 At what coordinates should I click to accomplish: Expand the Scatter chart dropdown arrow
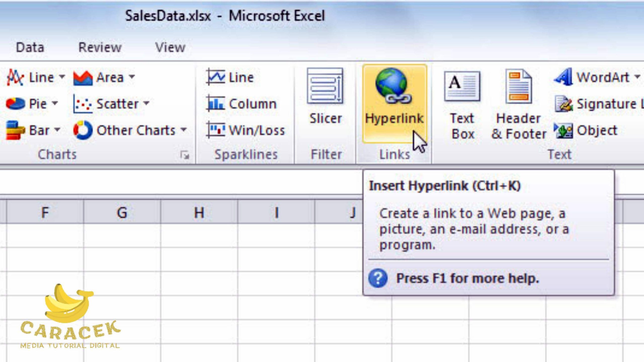coord(147,103)
